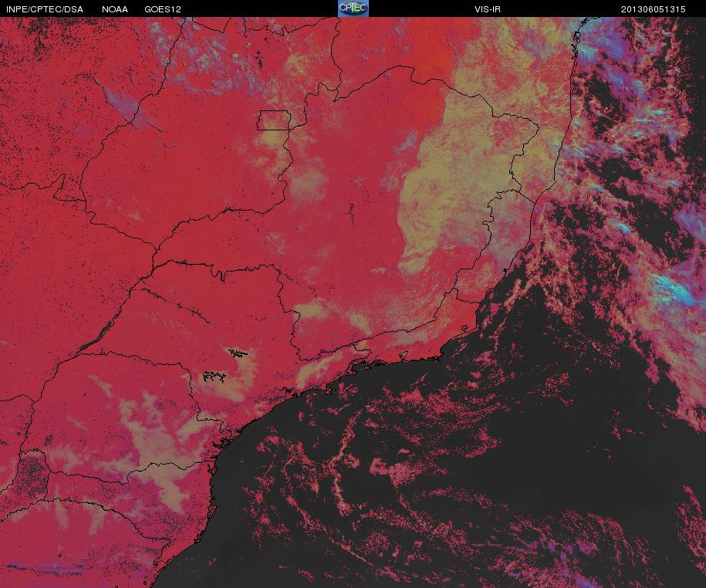This screenshot has height=588, width=706.
Task: Select the GOES12 satellite label
Action: (x=163, y=9)
